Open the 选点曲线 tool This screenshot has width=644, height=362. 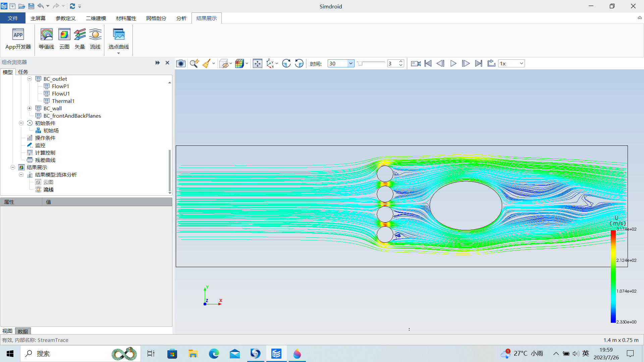coord(119,39)
